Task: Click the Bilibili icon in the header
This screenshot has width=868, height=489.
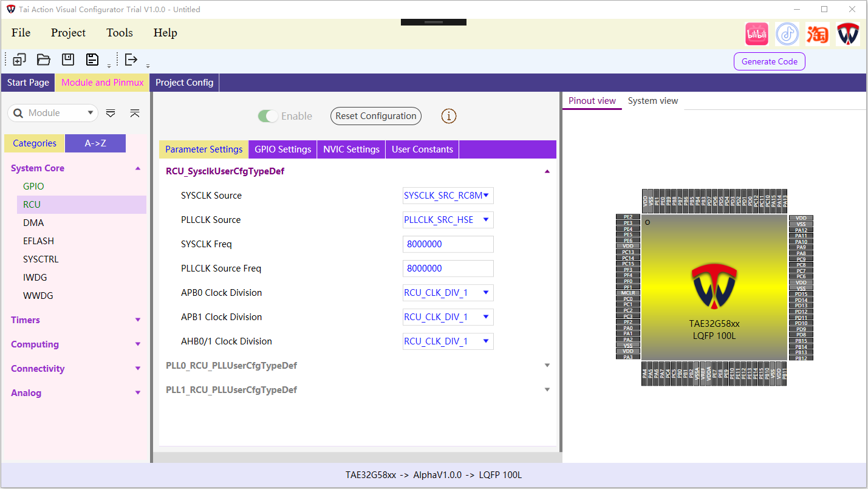Action: pyautogui.click(x=756, y=34)
